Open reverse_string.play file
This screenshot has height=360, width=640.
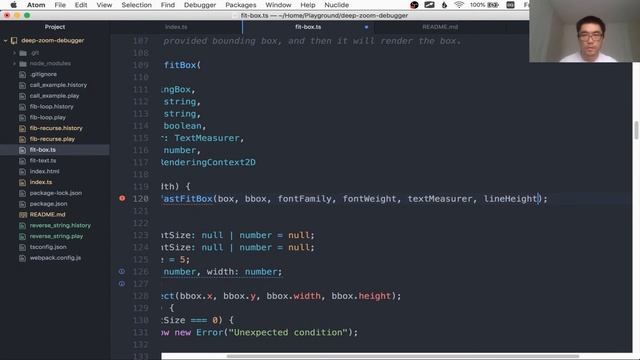(x=56, y=236)
